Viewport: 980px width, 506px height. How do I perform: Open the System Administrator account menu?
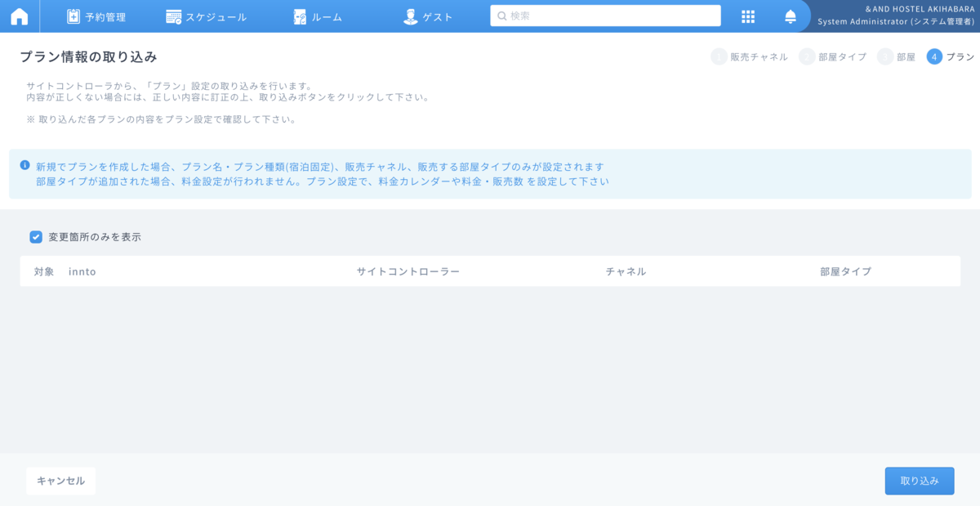coord(895,16)
